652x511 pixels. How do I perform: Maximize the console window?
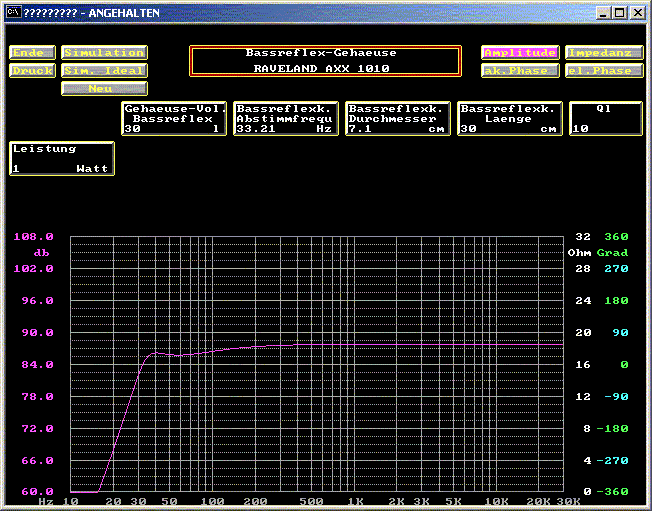pos(619,12)
